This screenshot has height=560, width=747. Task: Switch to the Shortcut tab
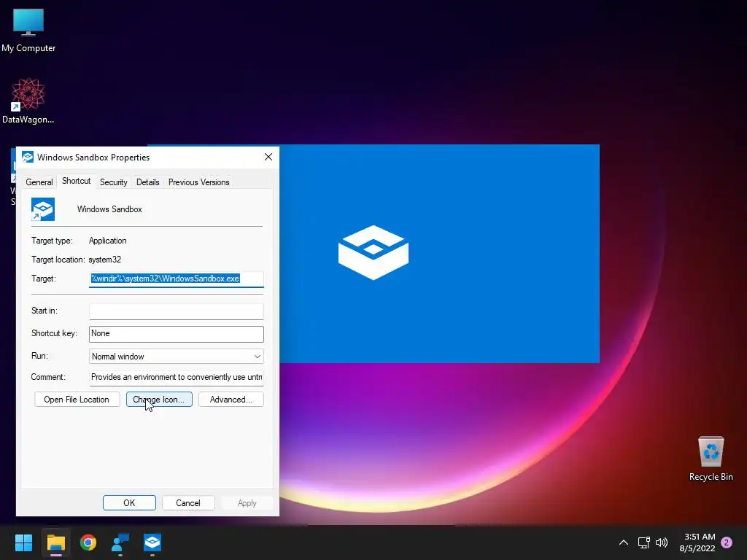pos(76,181)
